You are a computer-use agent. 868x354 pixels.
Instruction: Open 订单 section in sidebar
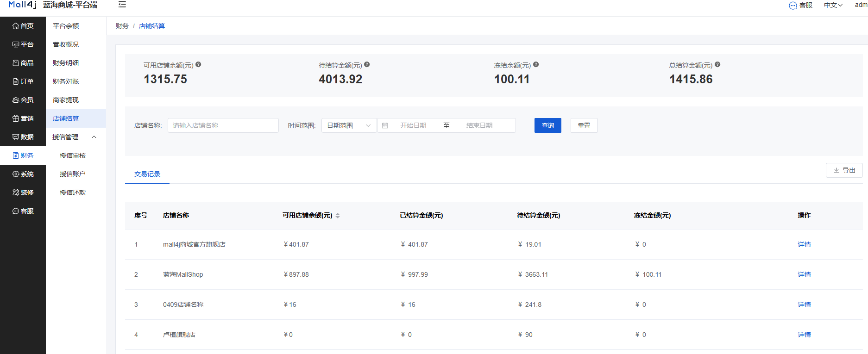coord(23,81)
